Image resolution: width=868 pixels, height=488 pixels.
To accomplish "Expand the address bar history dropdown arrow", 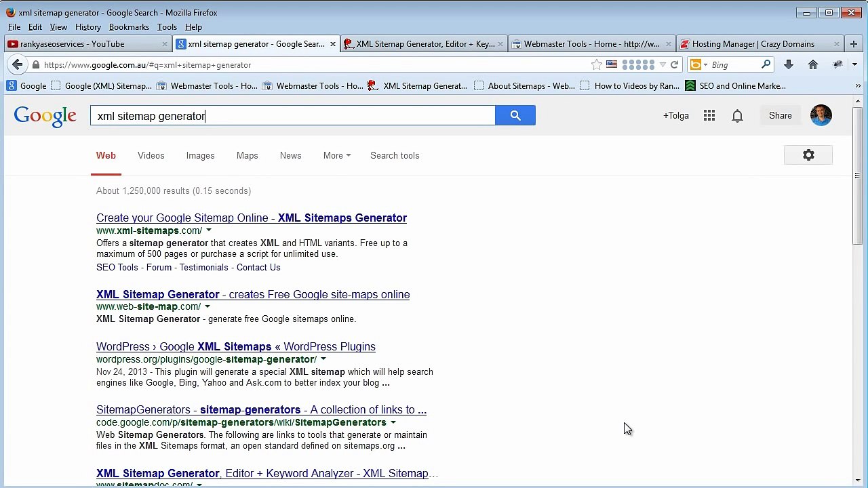I will [663, 65].
